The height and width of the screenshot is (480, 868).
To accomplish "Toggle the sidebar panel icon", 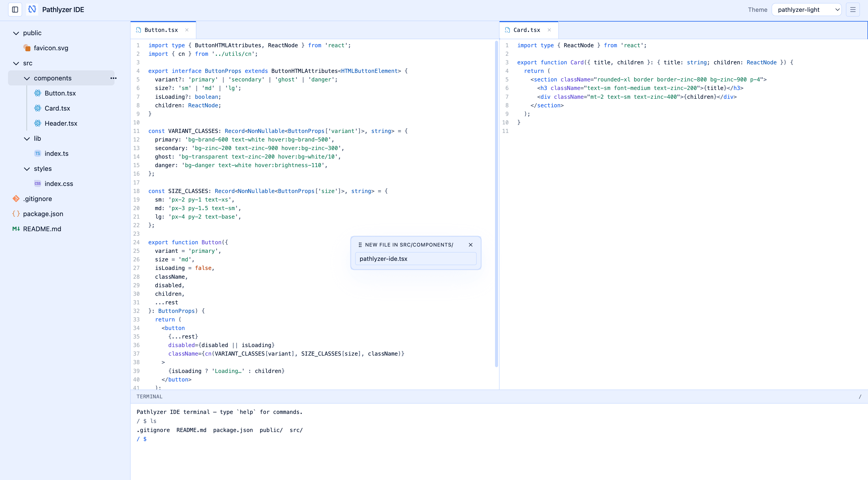I will click(x=15, y=10).
